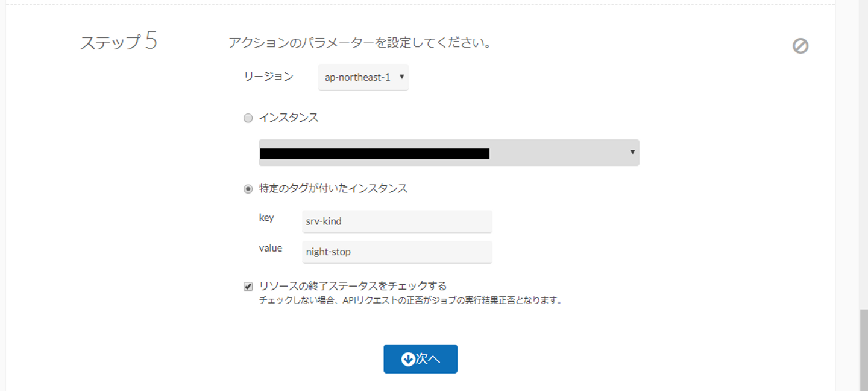Click the 次へ button text

[x=429, y=359]
